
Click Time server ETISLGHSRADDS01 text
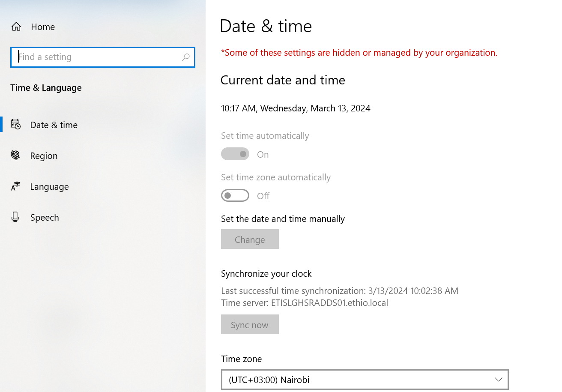305,303
